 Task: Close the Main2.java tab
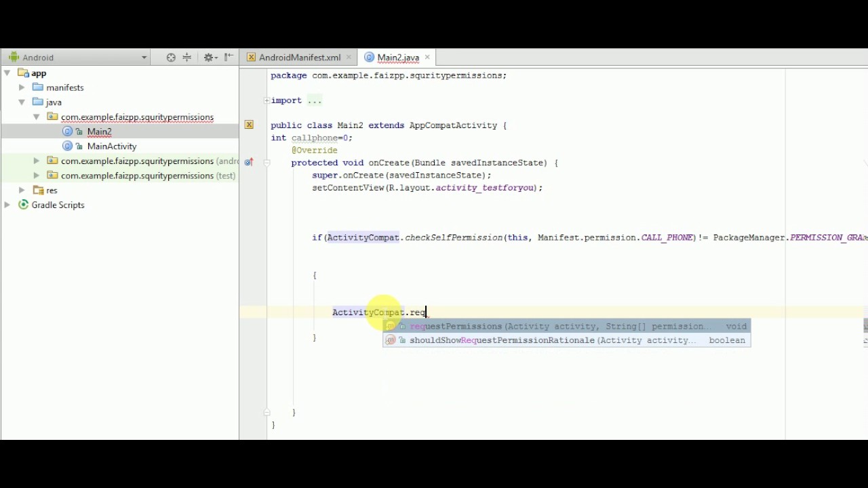427,58
